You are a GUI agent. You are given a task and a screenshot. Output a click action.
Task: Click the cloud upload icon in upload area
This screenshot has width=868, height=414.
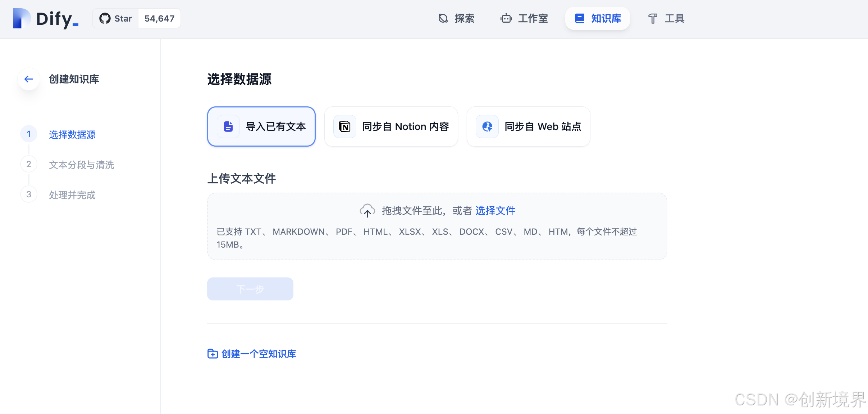[367, 211]
